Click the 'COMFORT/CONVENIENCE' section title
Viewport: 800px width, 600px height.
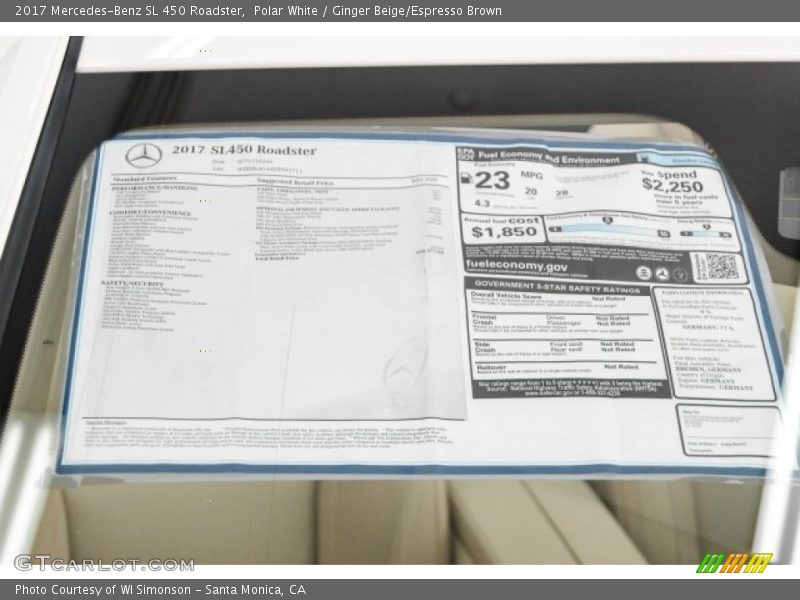(x=151, y=212)
